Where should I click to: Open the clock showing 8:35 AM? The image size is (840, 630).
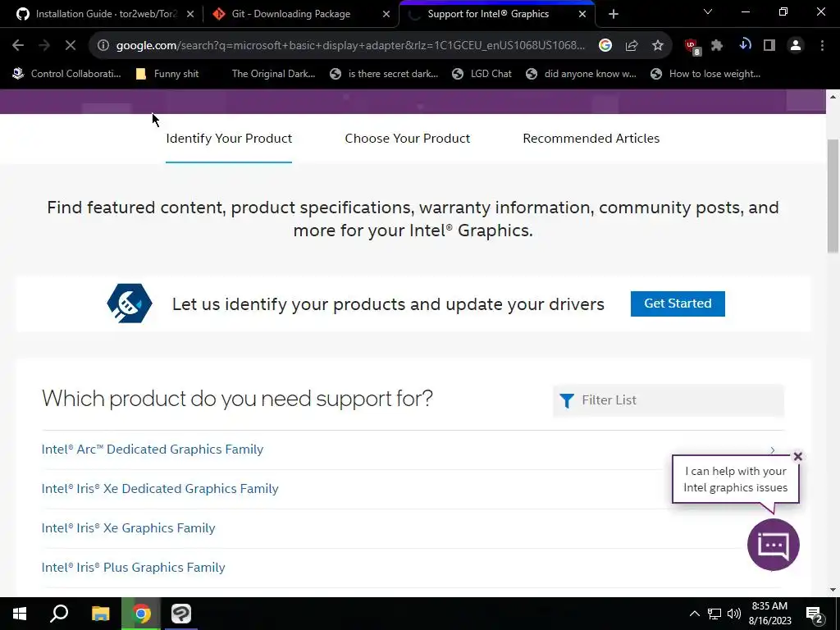769,614
